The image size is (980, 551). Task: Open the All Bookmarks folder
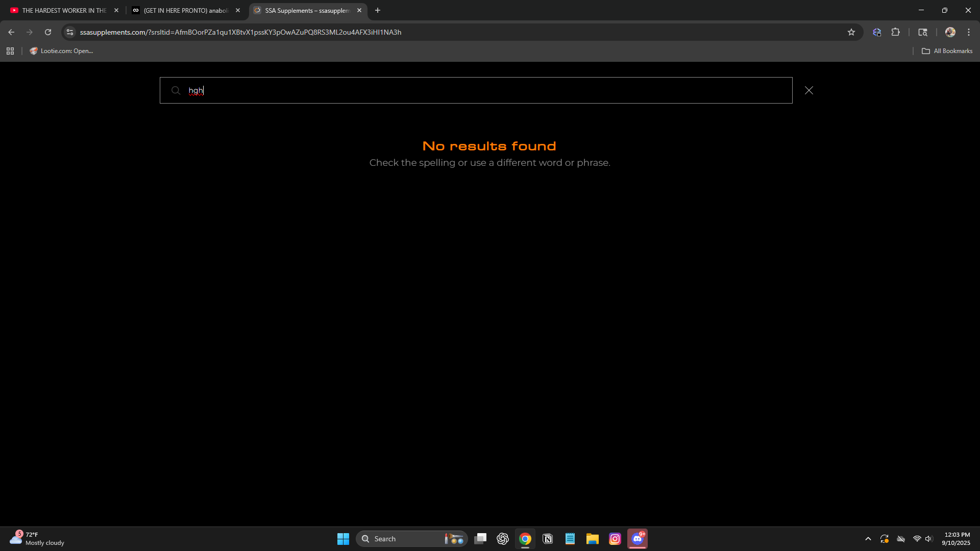point(947,51)
